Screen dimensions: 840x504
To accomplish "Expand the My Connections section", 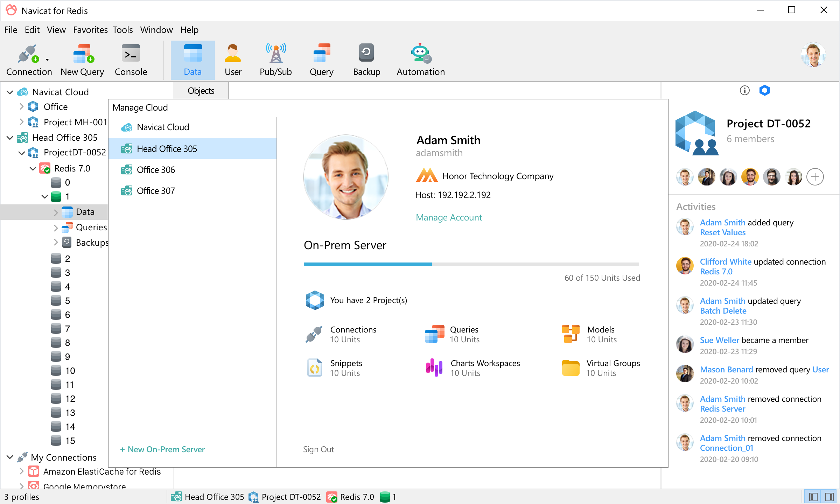I will 9,457.
